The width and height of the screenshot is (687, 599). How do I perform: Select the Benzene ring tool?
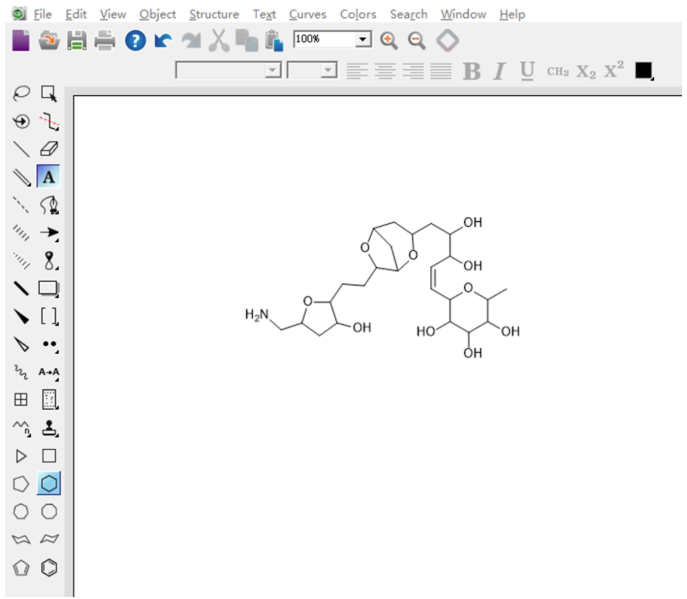49,568
